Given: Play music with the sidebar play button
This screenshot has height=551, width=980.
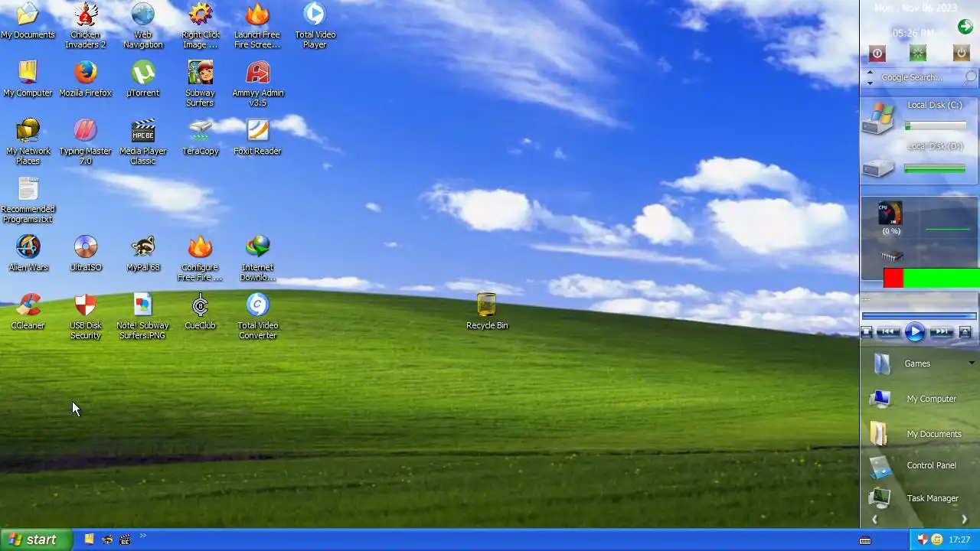Looking at the screenshot, I should point(915,331).
